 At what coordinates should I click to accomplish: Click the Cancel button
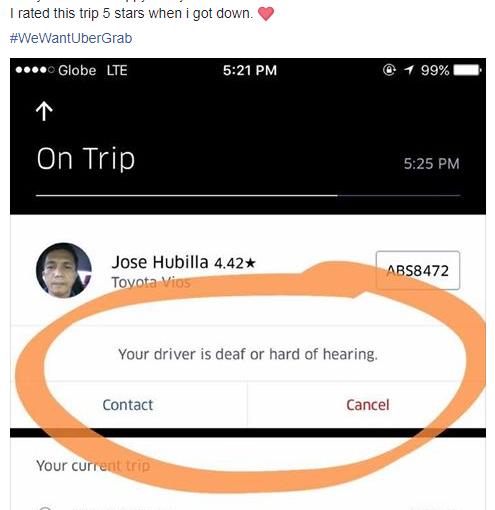click(368, 405)
